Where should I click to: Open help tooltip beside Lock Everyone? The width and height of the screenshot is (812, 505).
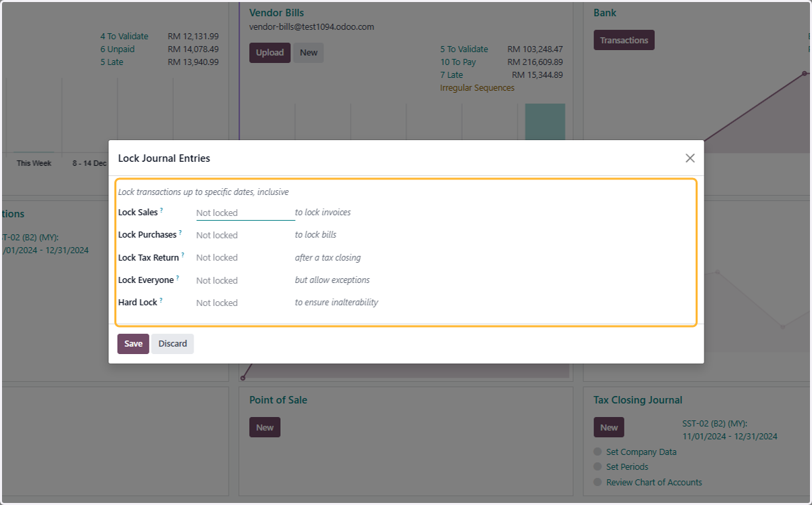click(x=178, y=278)
